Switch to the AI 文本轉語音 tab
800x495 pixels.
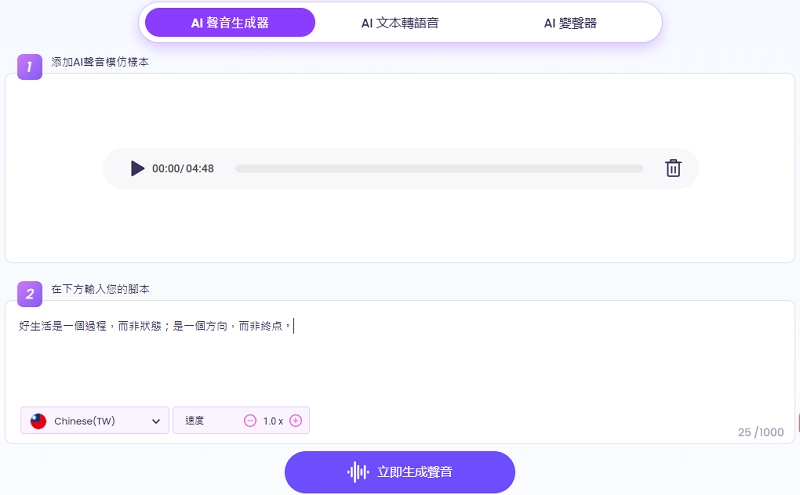pos(400,22)
